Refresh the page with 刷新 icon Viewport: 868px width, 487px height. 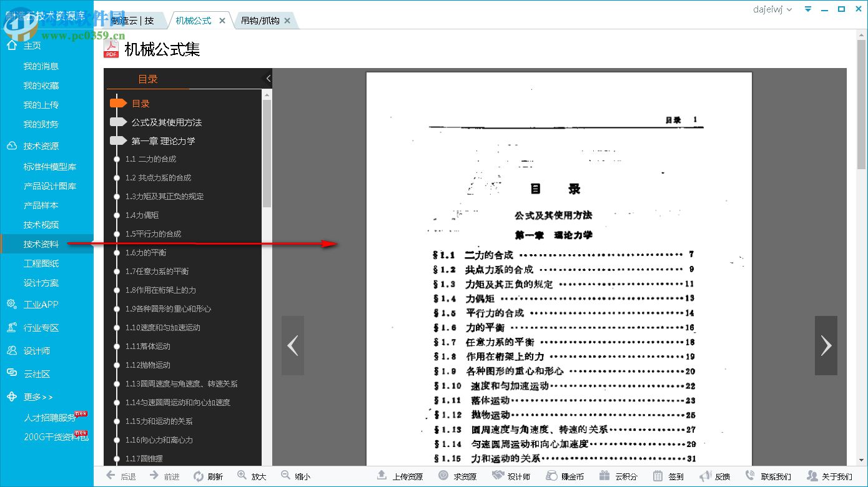tap(209, 475)
